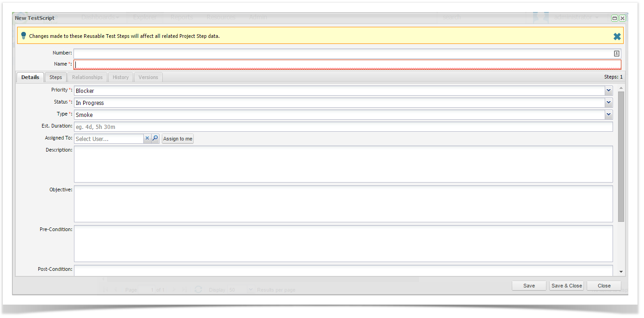The width and height of the screenshot is (644, 318).
Task: Click inside the Description text area
Action: 343,164
